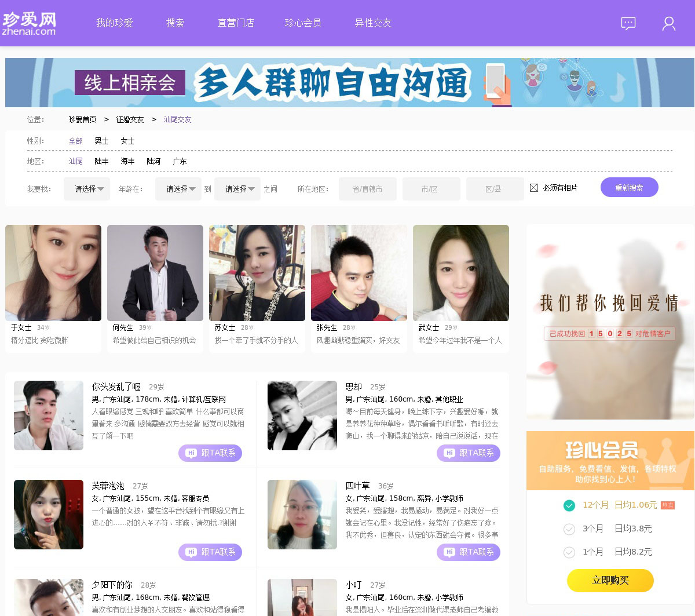Go to 汕尾交友 breadcrumb
This screenshot has height=616, width=695.
[178, 119]
